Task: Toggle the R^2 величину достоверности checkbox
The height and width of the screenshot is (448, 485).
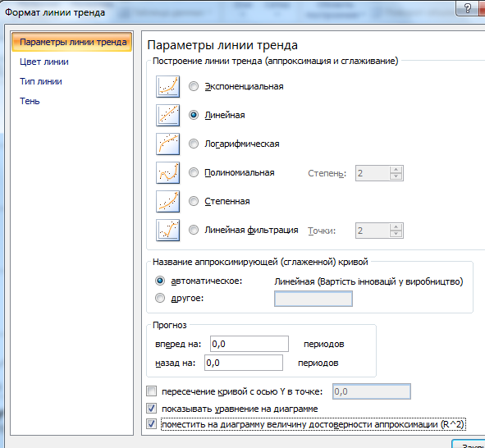Action: coord(151,424)
